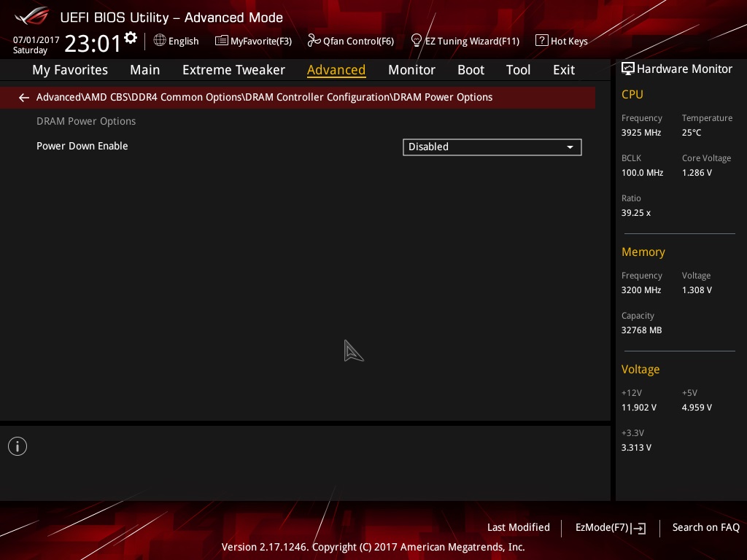Screen dimensions: 747x560
Task: Click the Hardware Monitor title
Action: [684, 69]
